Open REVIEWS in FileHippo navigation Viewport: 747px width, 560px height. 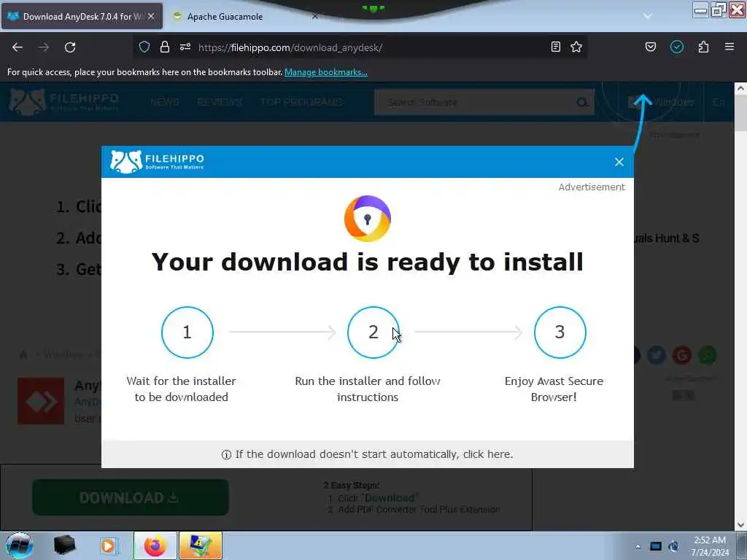[220, 102]
